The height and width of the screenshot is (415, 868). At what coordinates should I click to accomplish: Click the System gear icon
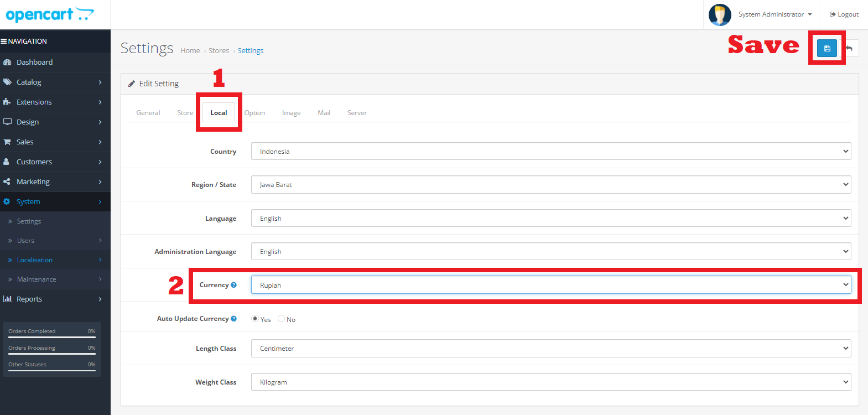pyautogui.click(x=7, y=201)
